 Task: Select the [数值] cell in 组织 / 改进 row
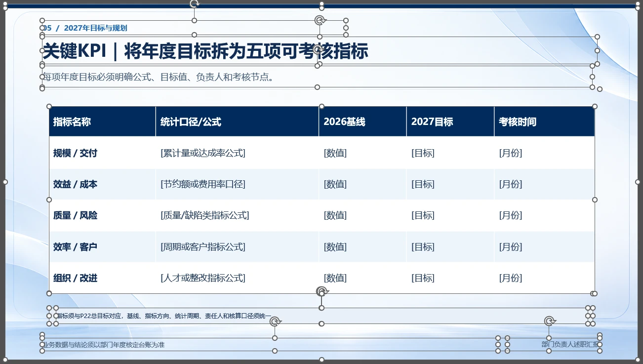pos(362,278)
